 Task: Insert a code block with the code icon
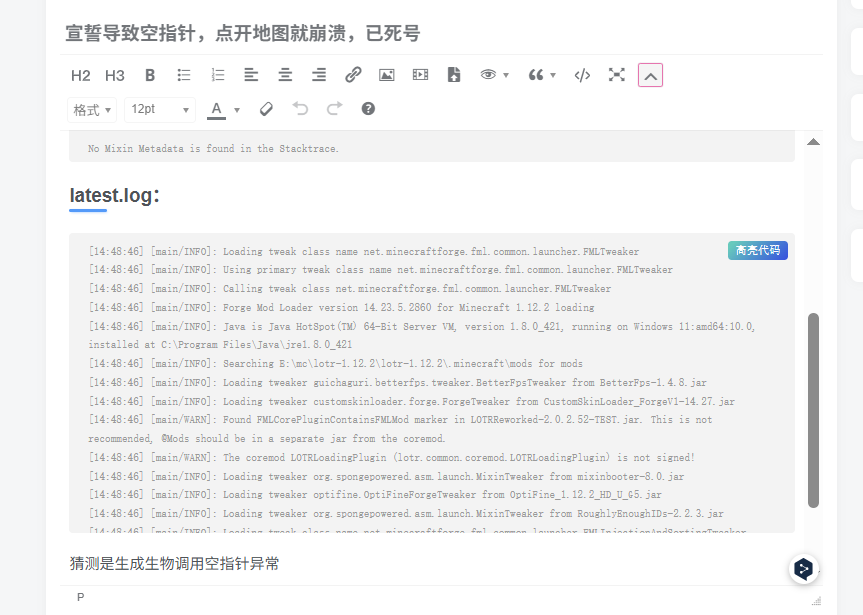pos(582,75)
